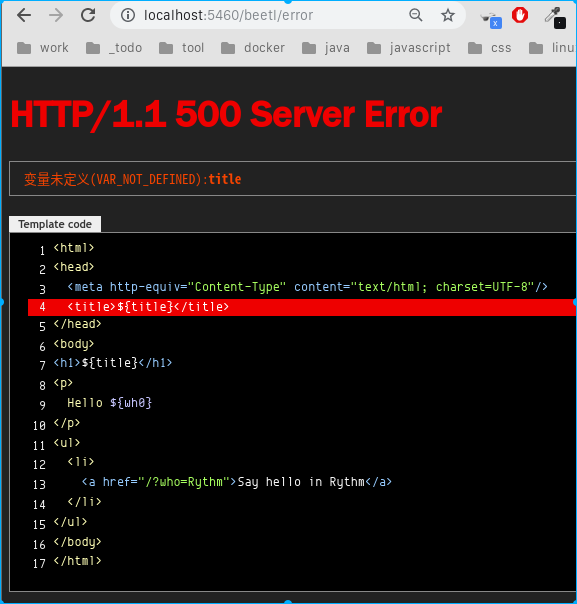This screenshot has height=604, width=577.
Task: Open the red hand ad-blocker extension
Action: (x=520, y=15)
